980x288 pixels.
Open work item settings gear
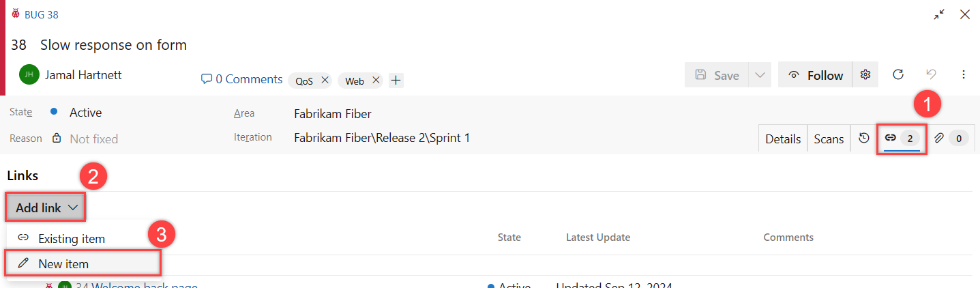tap(865, 74)
